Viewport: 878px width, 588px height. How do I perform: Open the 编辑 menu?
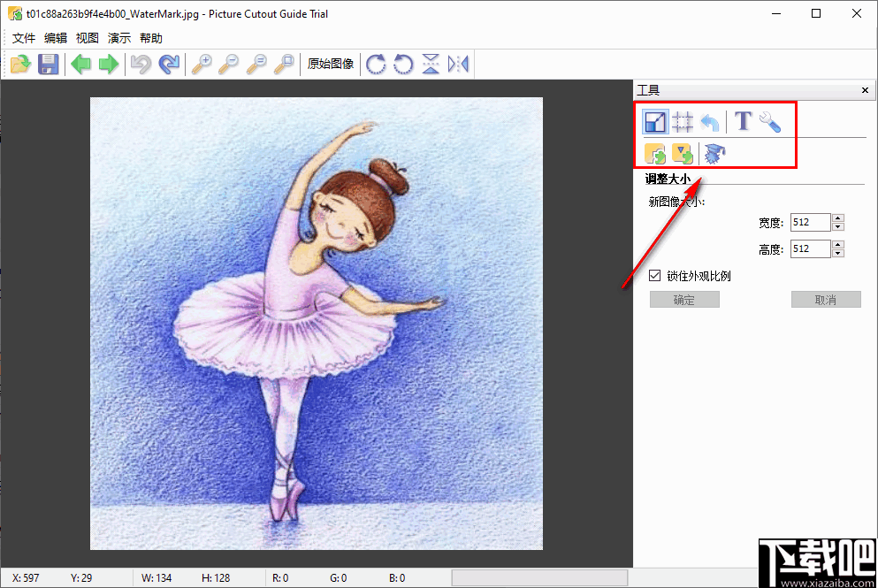[56, 38]
